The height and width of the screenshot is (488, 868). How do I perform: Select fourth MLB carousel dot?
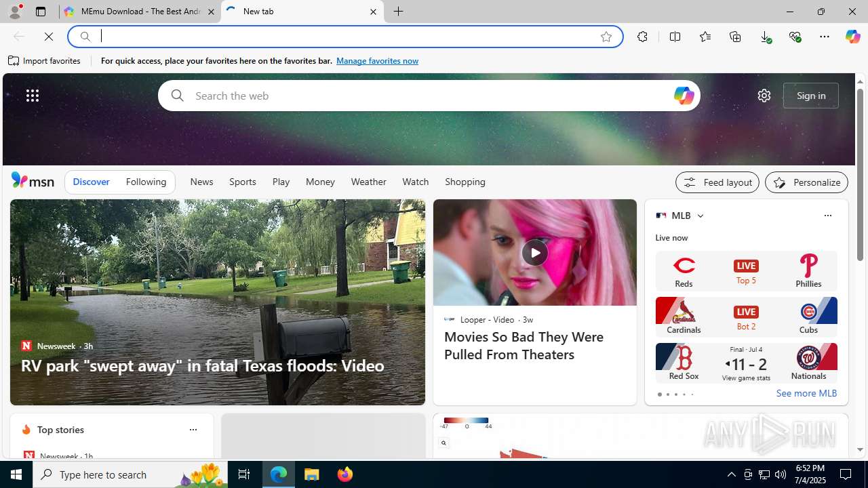pos(684,394)
